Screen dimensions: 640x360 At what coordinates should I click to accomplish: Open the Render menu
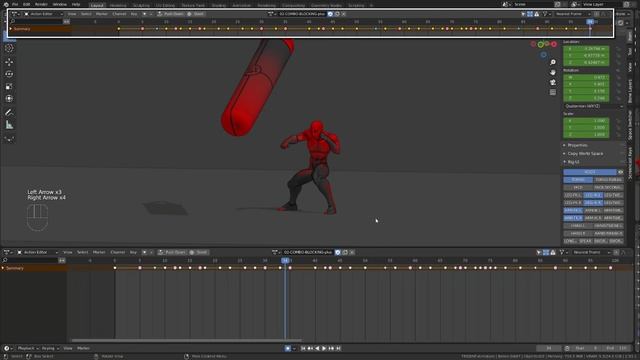pos(41,4)
